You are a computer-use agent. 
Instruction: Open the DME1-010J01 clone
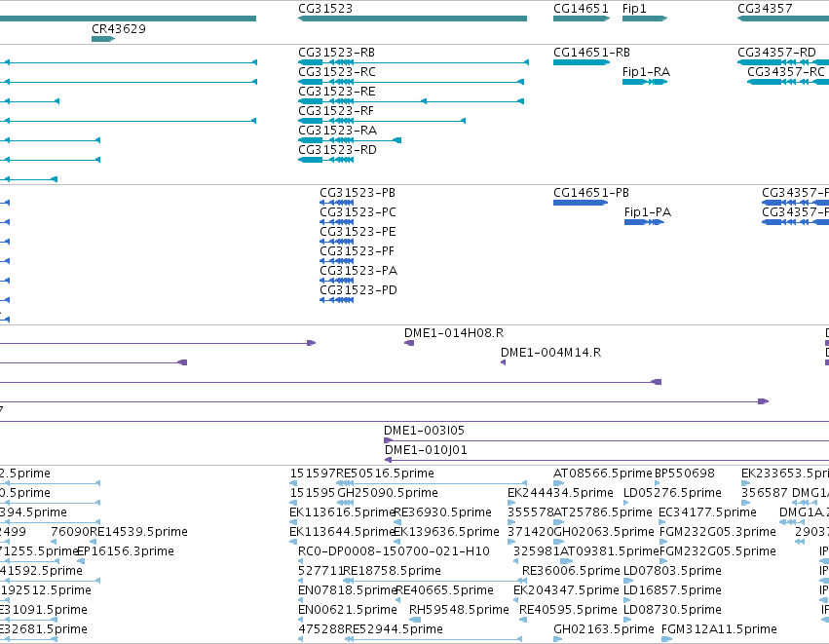pos(607,460)
